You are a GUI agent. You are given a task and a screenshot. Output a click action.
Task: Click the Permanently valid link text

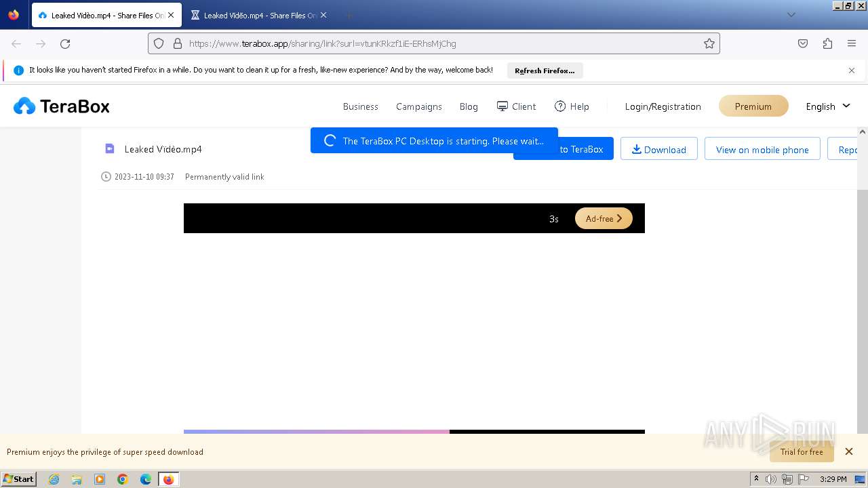pos(224,177)
